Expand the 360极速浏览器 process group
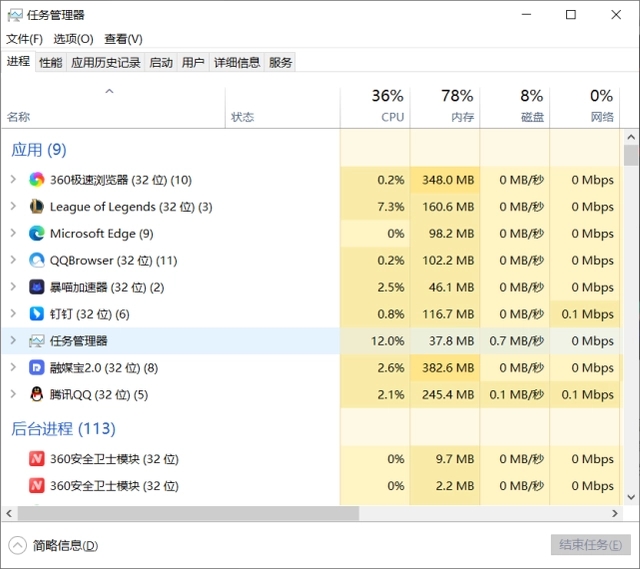The width and height of the screenshot is (640, 569). (13, 179)
